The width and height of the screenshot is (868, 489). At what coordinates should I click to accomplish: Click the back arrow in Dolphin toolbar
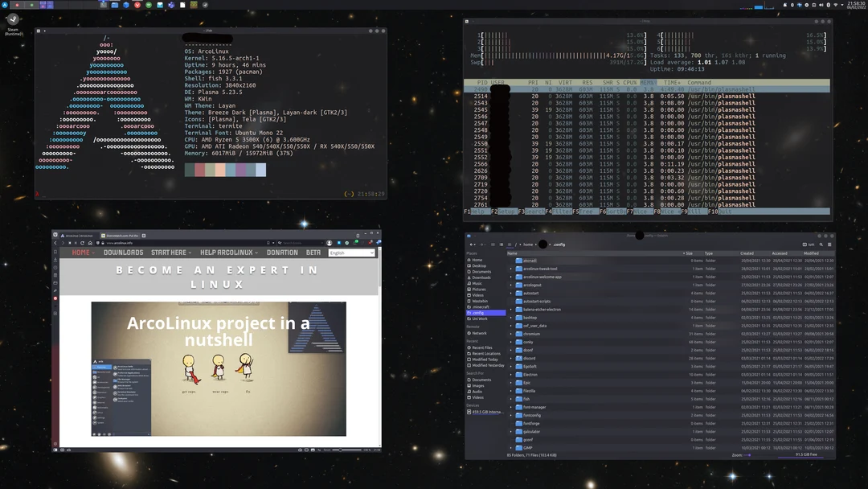[x=471, y=244]
